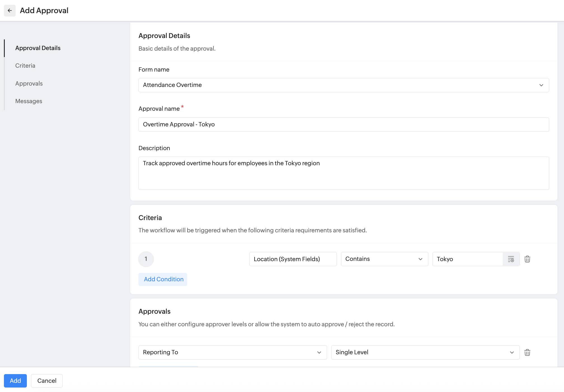Cancel adding the approval
564x392 pixels.
(47, 381)
